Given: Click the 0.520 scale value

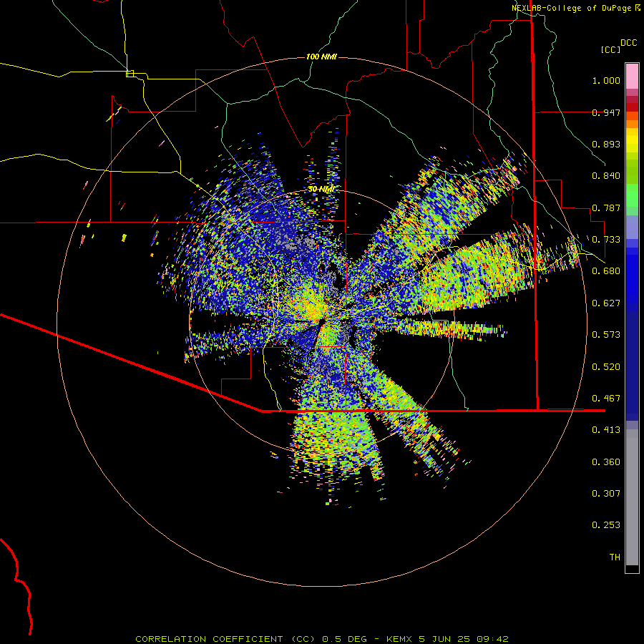Looking at the screenshot, I should pyautogui.click(x=606, y=367).
